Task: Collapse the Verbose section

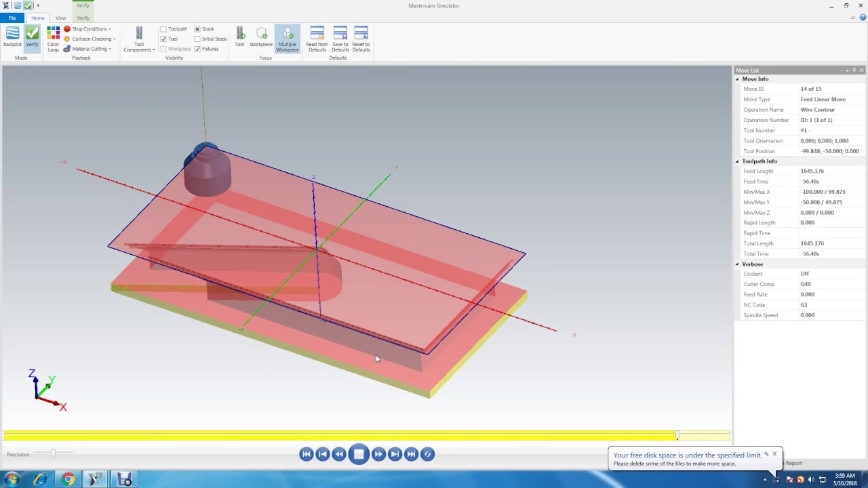Action: [x=738, y=264]
